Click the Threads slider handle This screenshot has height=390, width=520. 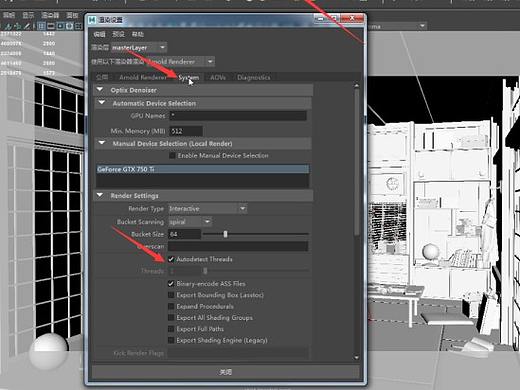(x=205, y=271)
